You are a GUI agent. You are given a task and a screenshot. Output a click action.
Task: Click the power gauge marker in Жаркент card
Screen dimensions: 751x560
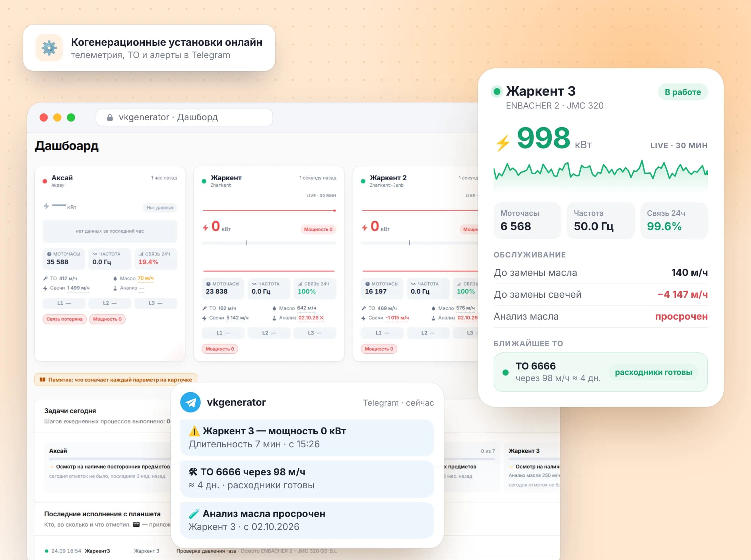tap(246, 243)
